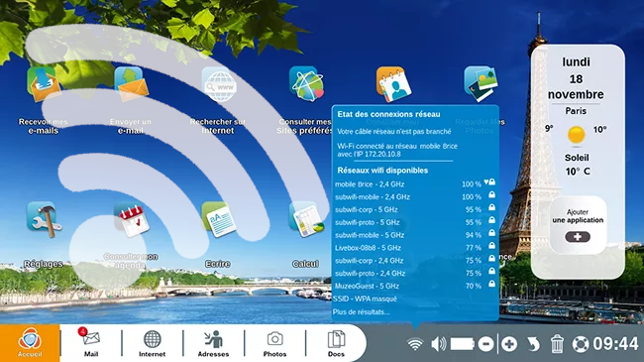Image resolution: width=644 pixels, height=362 pixels.
Task: Launch Rechercher sur Internet
Action: point(219,84)
